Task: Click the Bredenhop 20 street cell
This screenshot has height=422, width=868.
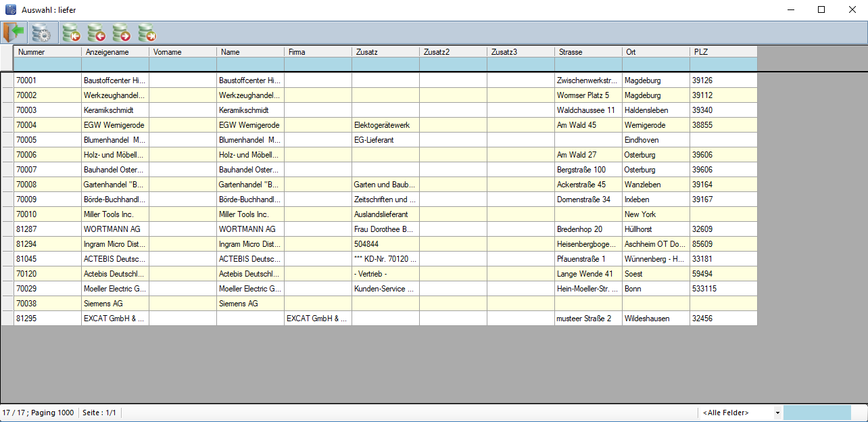Action: point(588,229)
